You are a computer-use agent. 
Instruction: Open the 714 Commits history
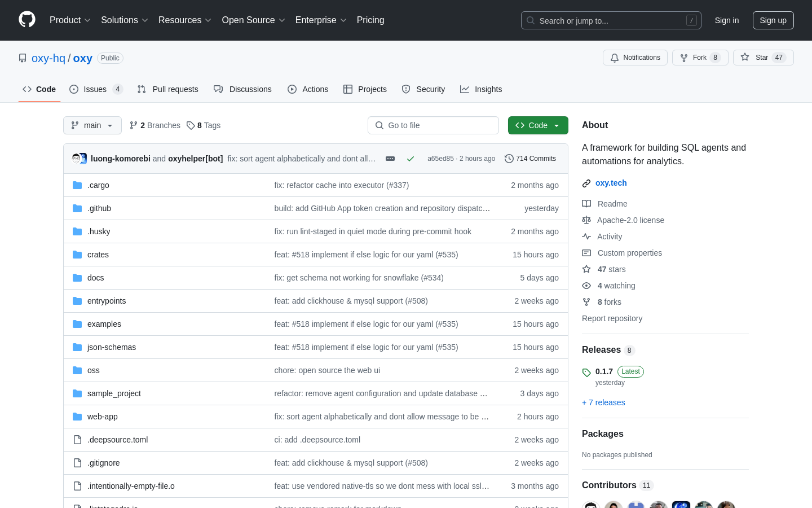pos(530,159)
